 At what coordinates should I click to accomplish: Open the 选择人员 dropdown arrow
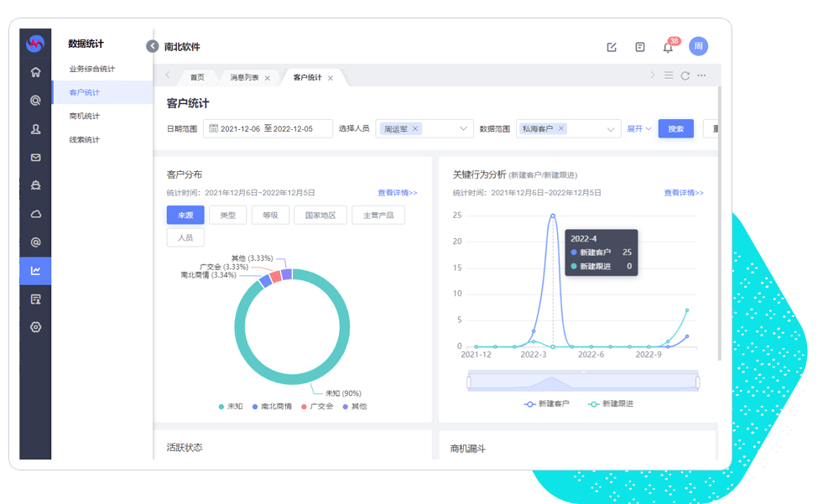point(464,129)
